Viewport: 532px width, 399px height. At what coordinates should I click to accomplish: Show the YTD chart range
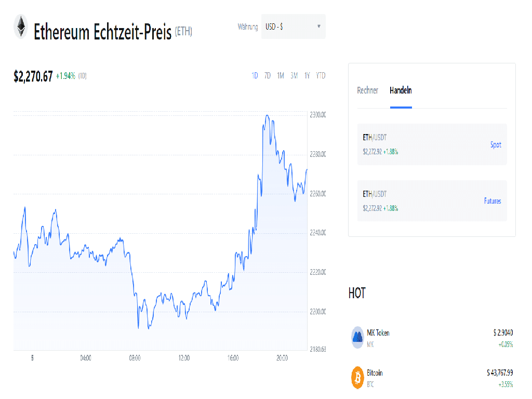tap(321, 76)
